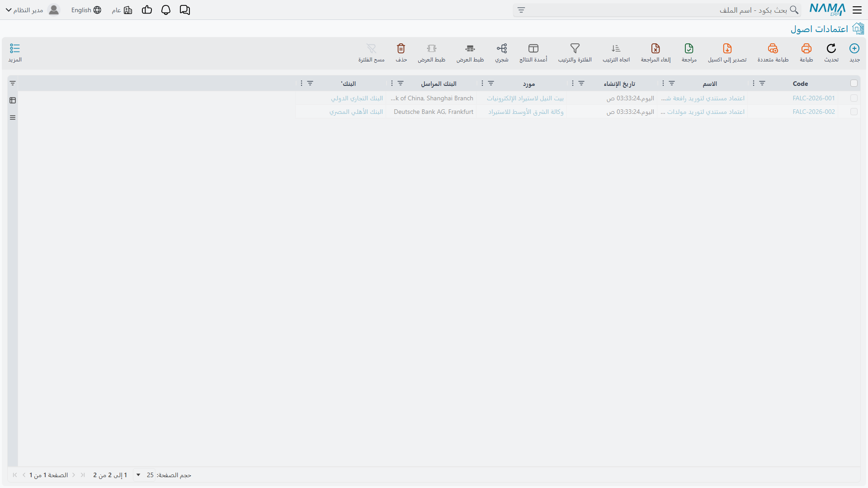The image size is (868, 488).
Task: Go to previous page arrow
Action: (74, 475)
